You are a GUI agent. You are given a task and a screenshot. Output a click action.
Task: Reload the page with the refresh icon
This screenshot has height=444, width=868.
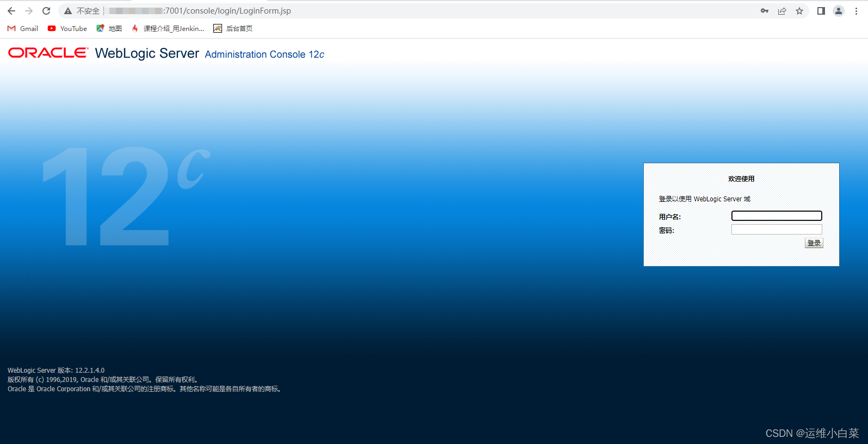tap(46, 11)
